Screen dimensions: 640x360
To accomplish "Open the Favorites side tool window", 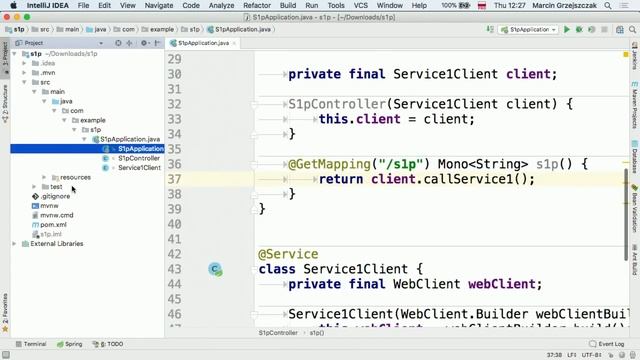I will coord(5,312).
